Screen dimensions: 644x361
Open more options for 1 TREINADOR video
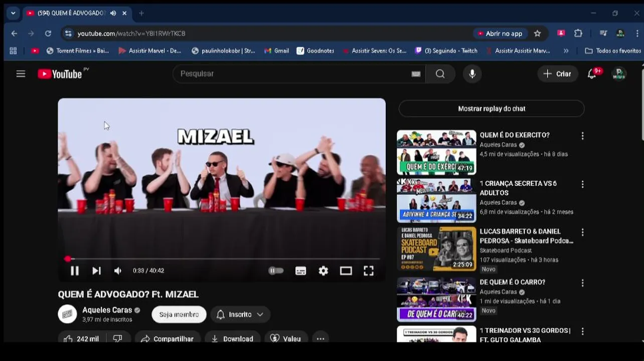pyautogui.click(x=582, y=331)
